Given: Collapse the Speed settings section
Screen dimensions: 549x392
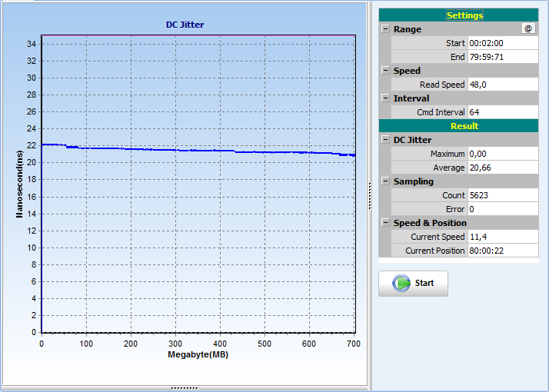Looking at the screenshot, I should 385,71.
